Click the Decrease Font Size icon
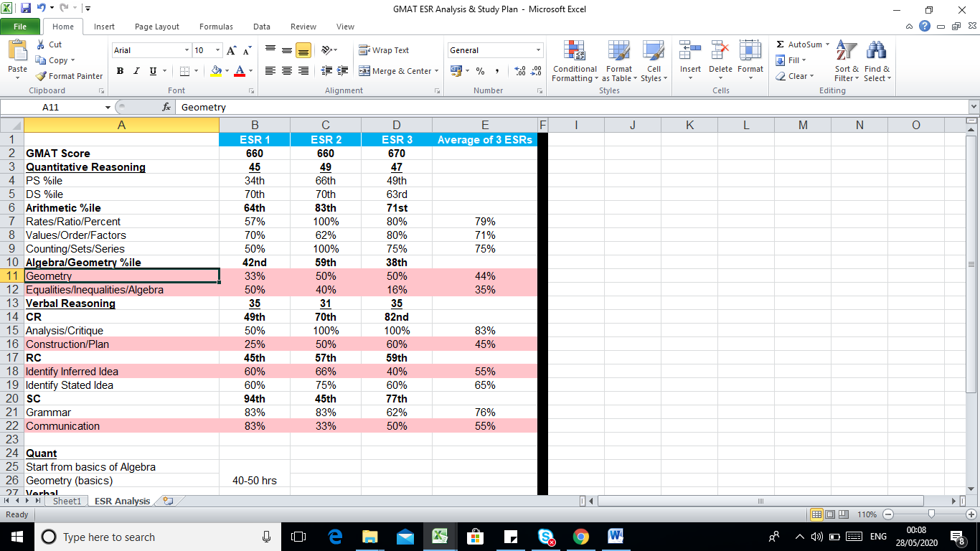This screenshot has width=980, height=551. coord(246,50)
